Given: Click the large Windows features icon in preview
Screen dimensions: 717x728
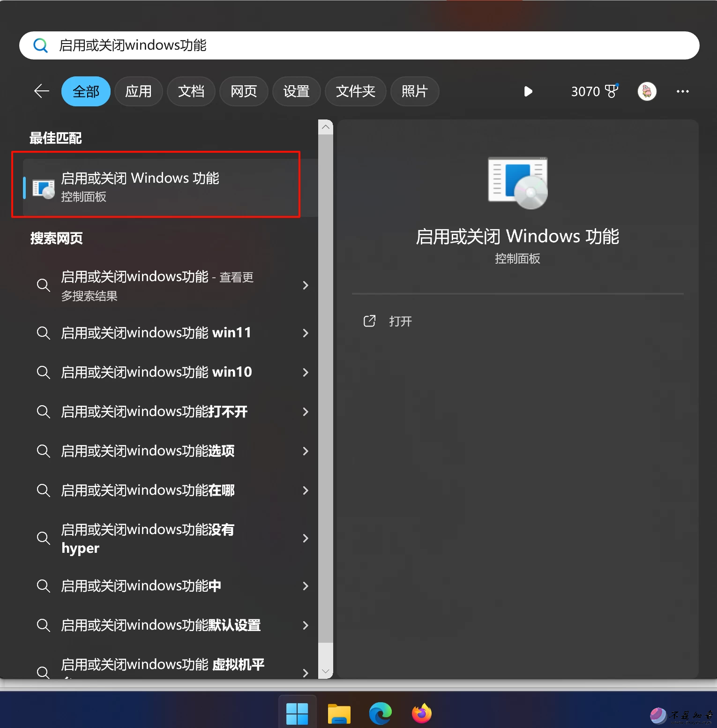Looking at the screenshot, I should pos(518,183).
